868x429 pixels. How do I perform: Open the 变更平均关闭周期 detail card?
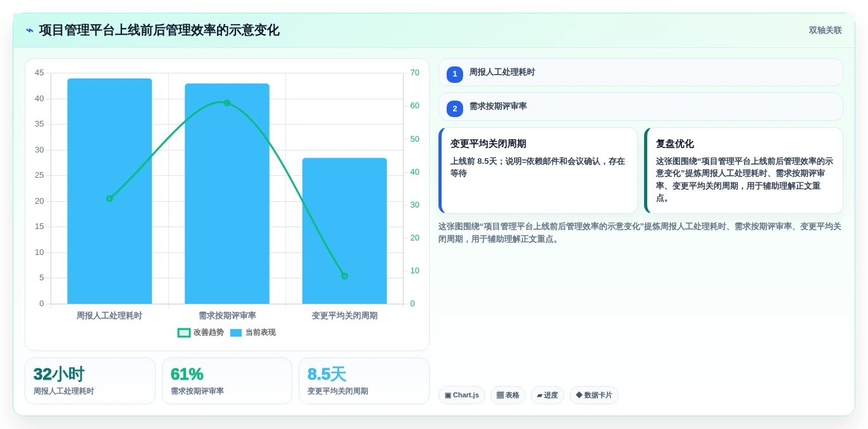click(x=538, y=171)
